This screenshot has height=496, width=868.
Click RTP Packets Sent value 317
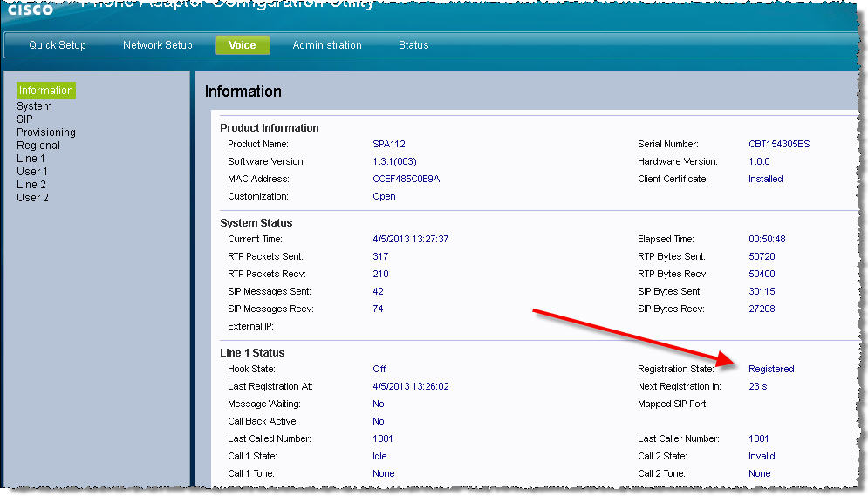(381, 256)
